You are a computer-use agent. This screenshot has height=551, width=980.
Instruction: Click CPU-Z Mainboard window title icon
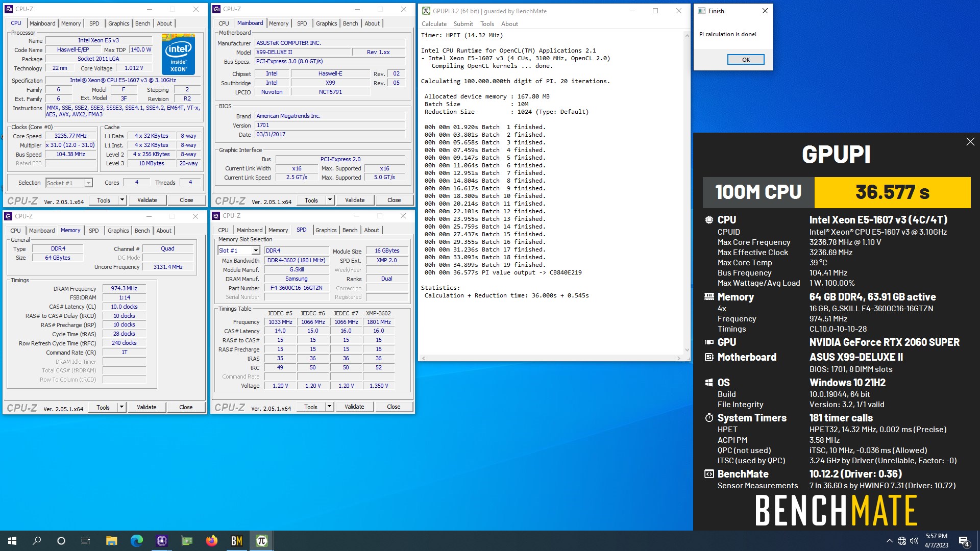tap(216, 9)
